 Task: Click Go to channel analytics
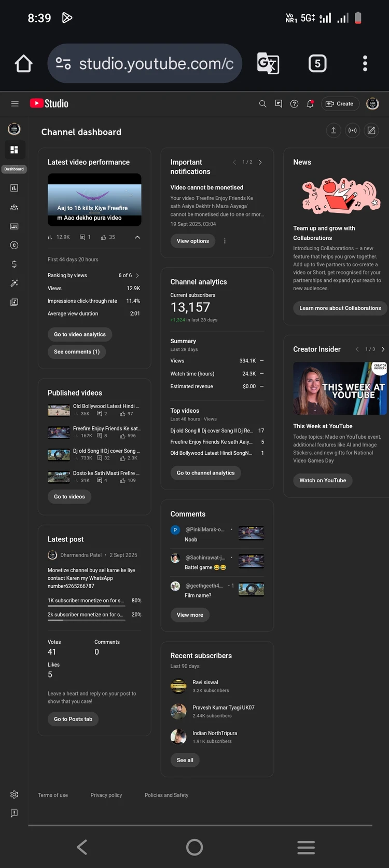pos(206,473)
